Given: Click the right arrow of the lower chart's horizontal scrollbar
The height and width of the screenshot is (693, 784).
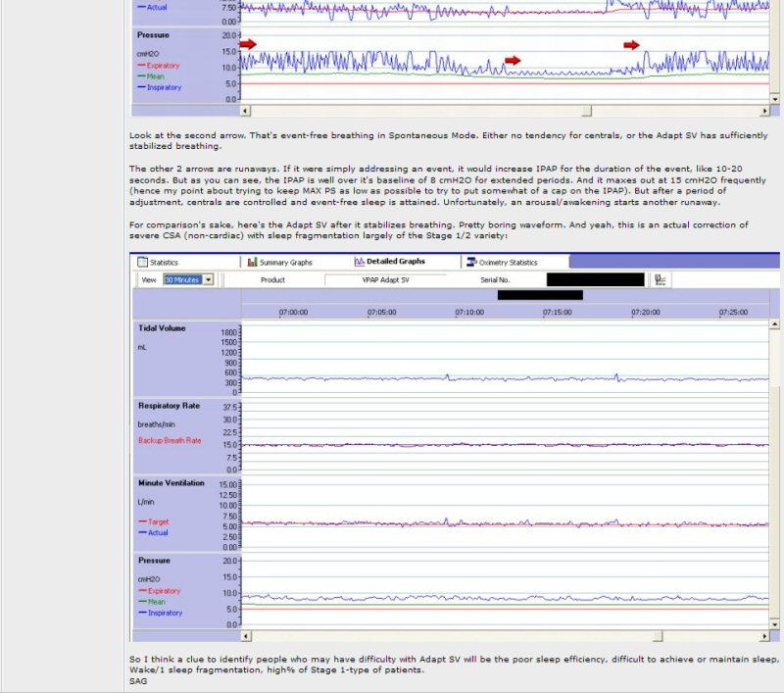Looking at the screenshot, I should tap(764, 636).
